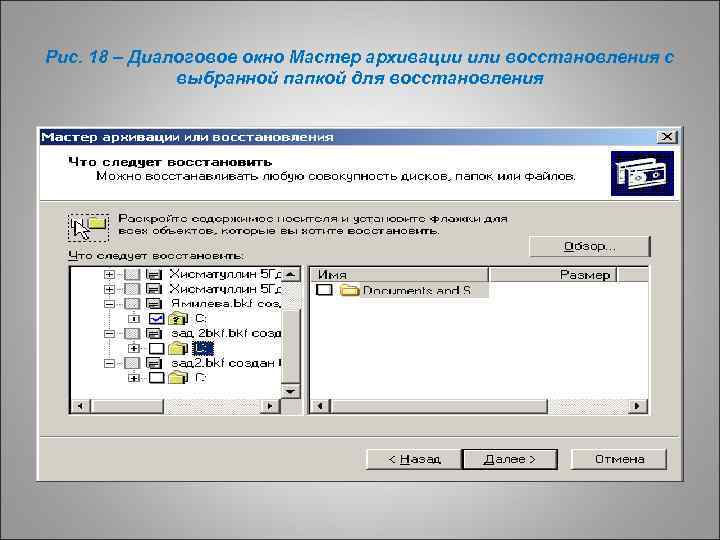Viewport: 720px width, 540px height.
Task: Cancel the wizard with Отмена
Action: [x=619, y=459]
